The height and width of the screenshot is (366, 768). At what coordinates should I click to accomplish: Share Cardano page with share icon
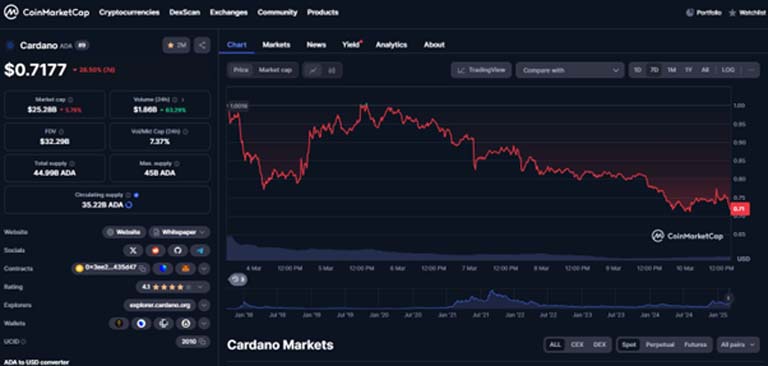(202, 46)
